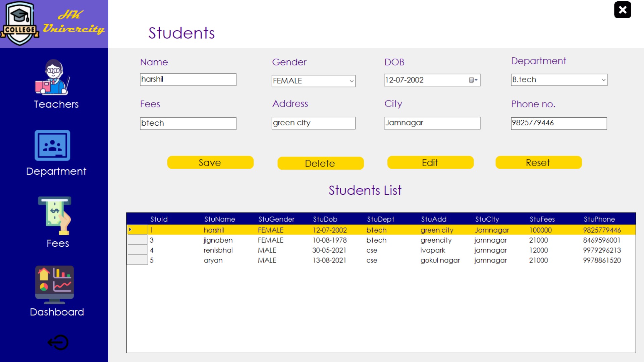Screen dimensions: 644x362
Task: Sort by StuName column header
Action: pos(219,219)
